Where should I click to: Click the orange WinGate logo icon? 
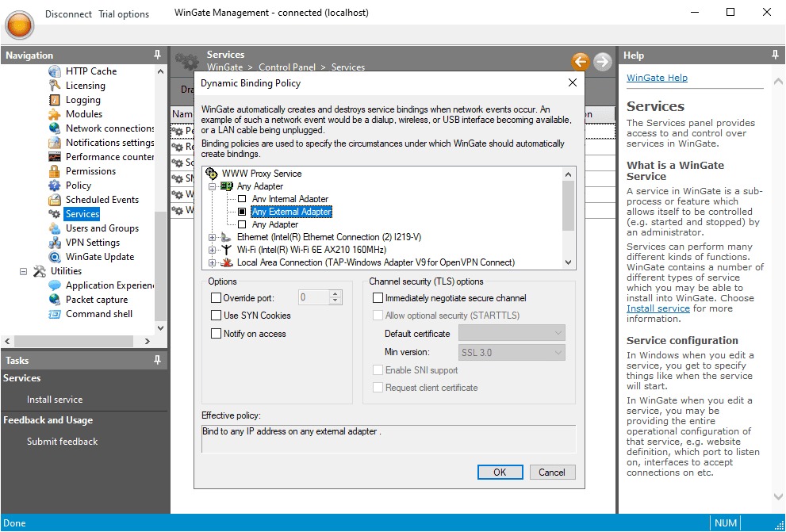[x=19, y=24]
